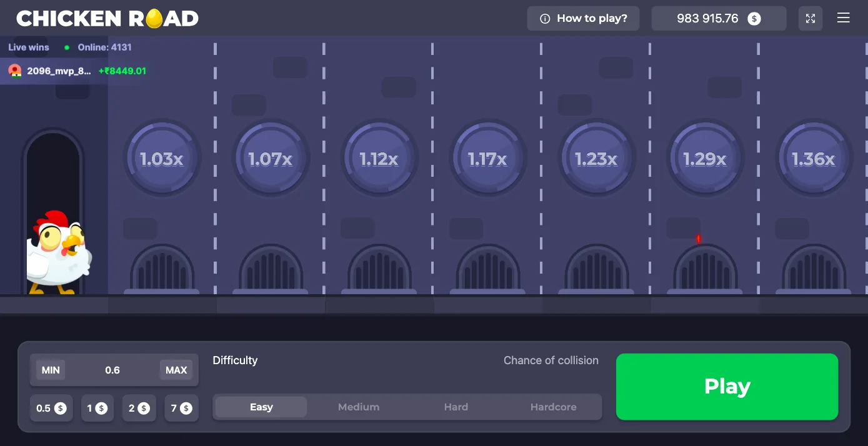Click the 1.03x multiplier manhole

tap(162, 159)
